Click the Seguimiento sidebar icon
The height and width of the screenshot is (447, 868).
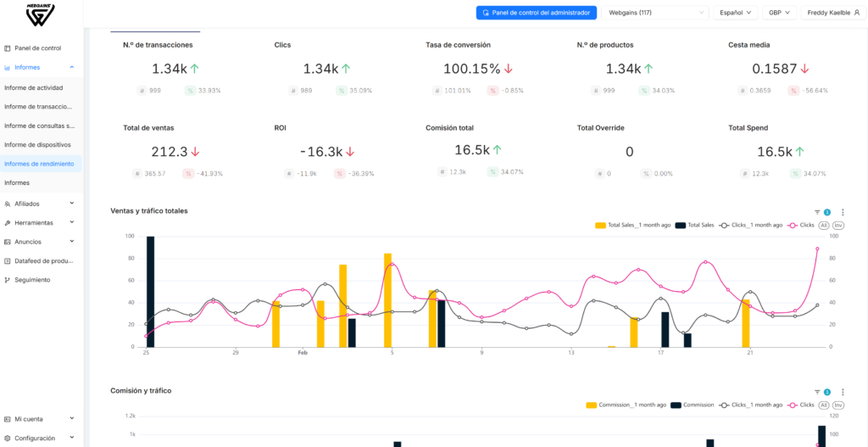pos(7,280)
